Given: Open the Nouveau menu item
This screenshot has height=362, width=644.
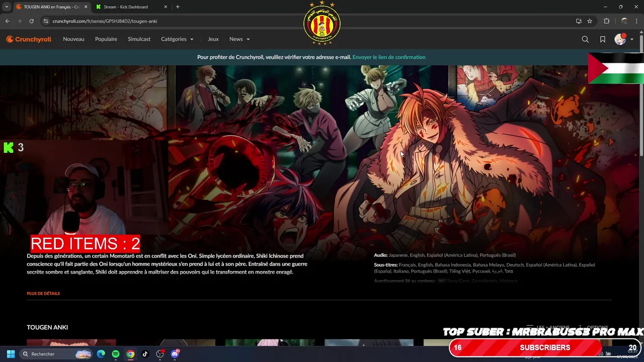Looking at the screenshot, I should point(73,39).
